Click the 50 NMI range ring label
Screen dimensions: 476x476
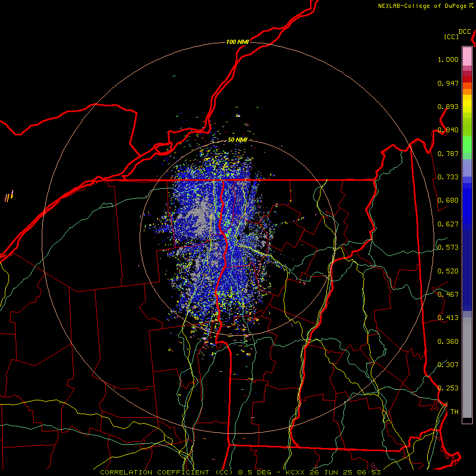point(237,140)
